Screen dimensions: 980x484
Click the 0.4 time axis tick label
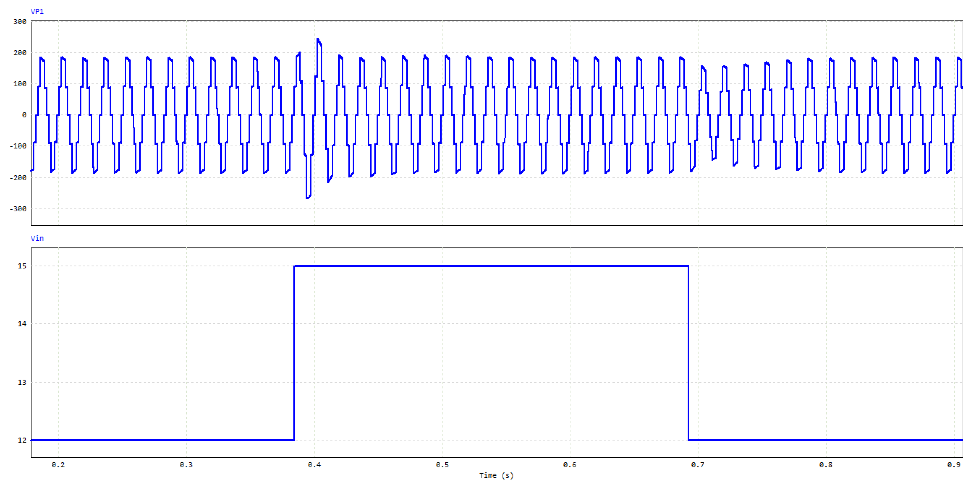click(x=314, y=465)
